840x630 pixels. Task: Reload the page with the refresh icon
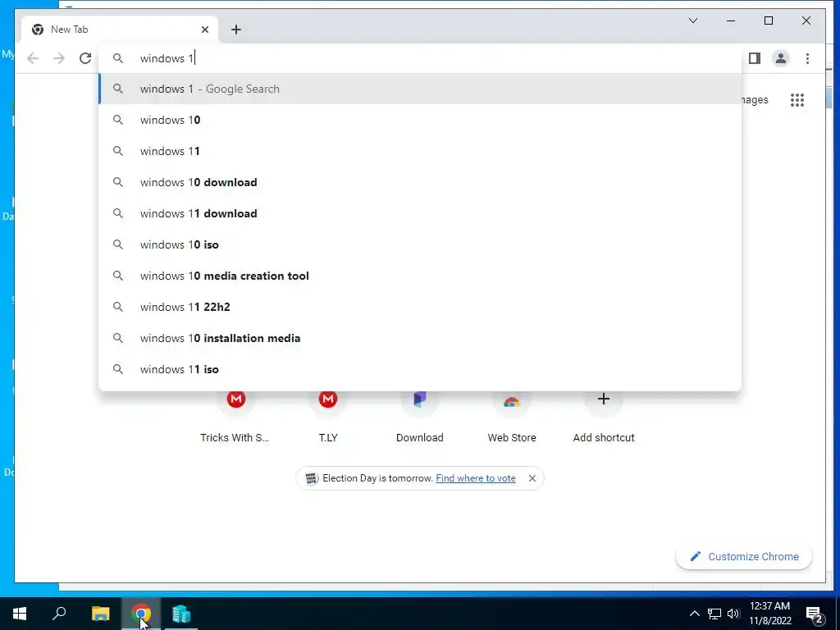point(85,58)
